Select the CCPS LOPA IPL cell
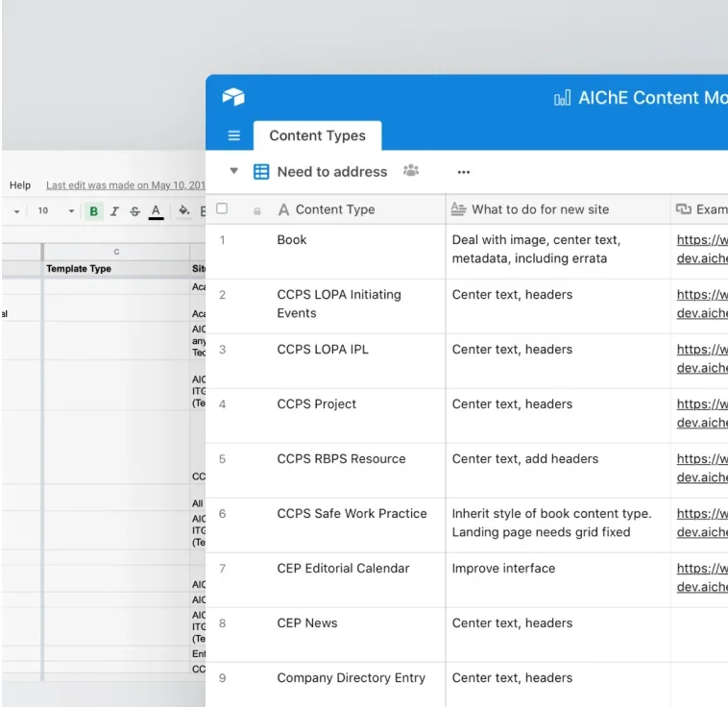This screenshot has height=707, width=728. click(360, 361)
